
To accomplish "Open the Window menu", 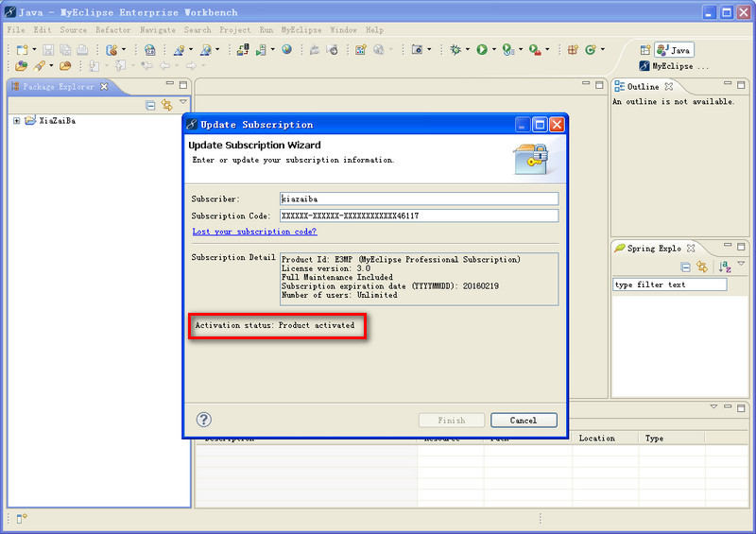I will [x=343, y=29].
